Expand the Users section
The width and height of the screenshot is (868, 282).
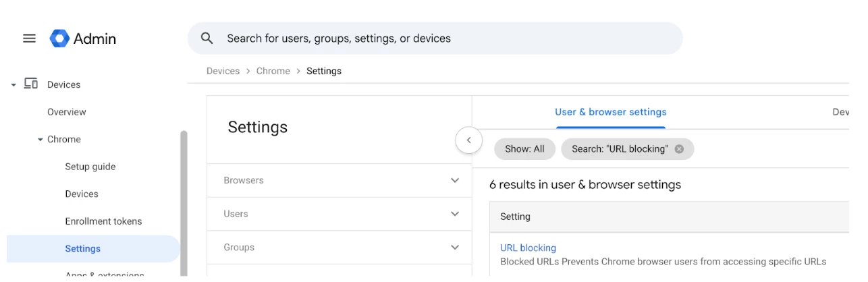point(454,214)
